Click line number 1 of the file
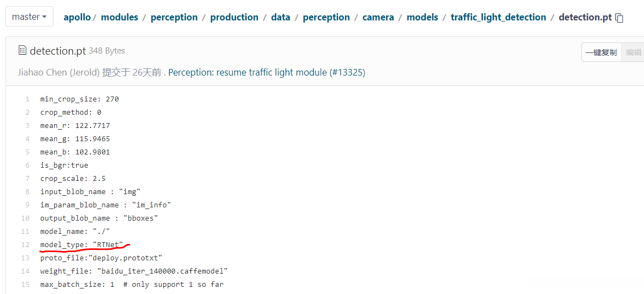The image size is (644, 294). [x=26, y=99]
